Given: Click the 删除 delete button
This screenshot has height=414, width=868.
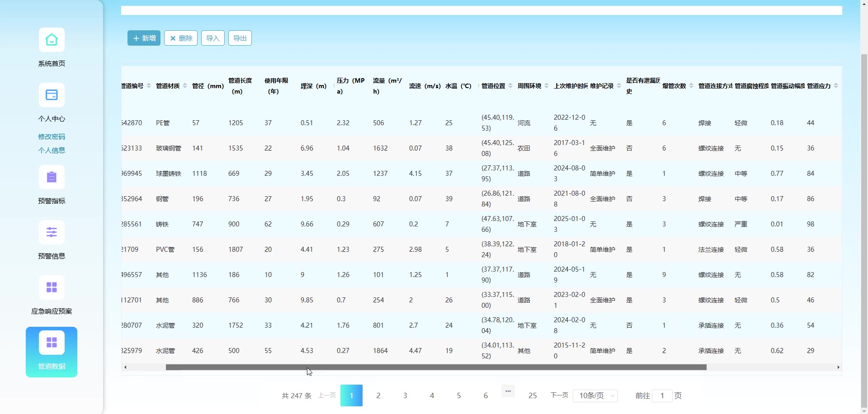Looking at the screenshot, I should (181, 38).
